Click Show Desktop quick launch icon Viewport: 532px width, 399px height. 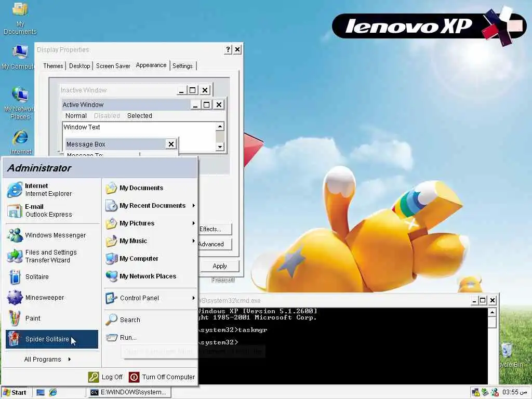pyautogui.click(x=41, y=392)
